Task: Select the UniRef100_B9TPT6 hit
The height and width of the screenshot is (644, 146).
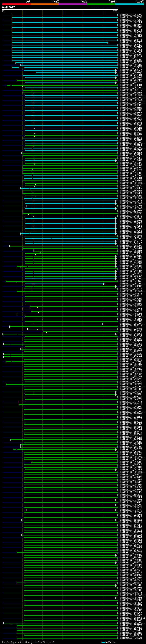Action: click(131, 341)
